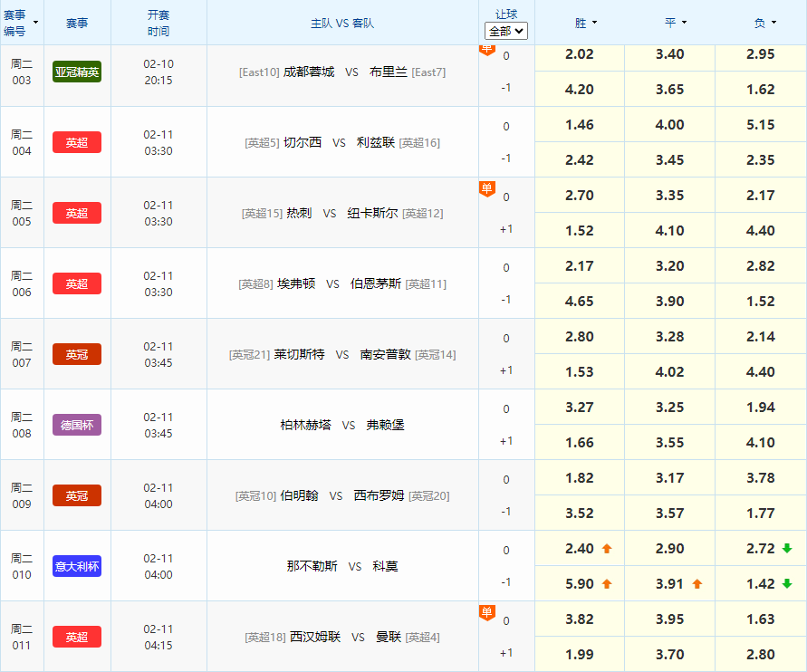Select loss odds 5.15 for 切尔西 match
807x672 pixels.
tap(761, 125)
